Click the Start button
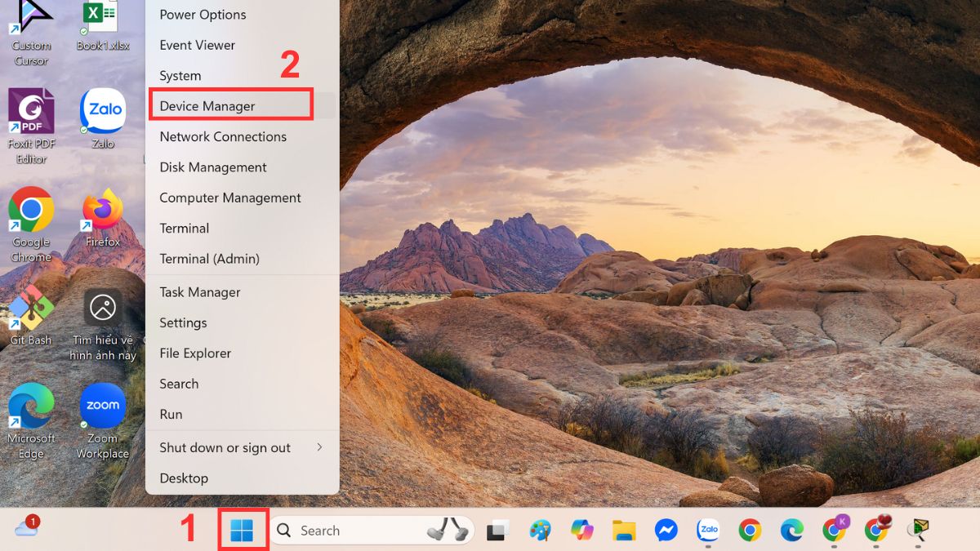980x551 pixels. pos(243,530)
